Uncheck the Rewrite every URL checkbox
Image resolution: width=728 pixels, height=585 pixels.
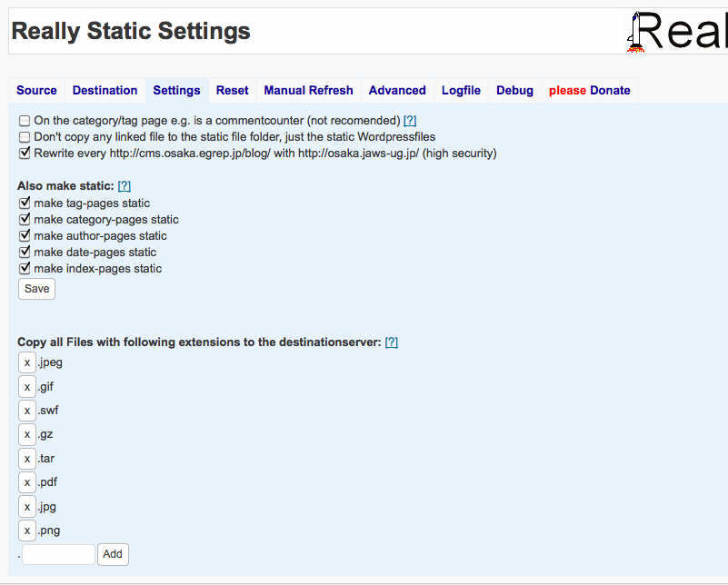pyautogui.click(x=25, y=154)
